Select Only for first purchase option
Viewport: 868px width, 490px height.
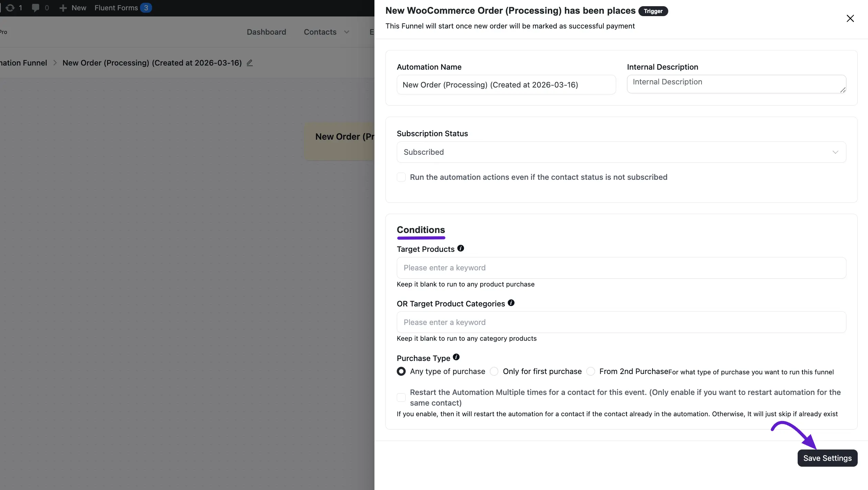494,372
